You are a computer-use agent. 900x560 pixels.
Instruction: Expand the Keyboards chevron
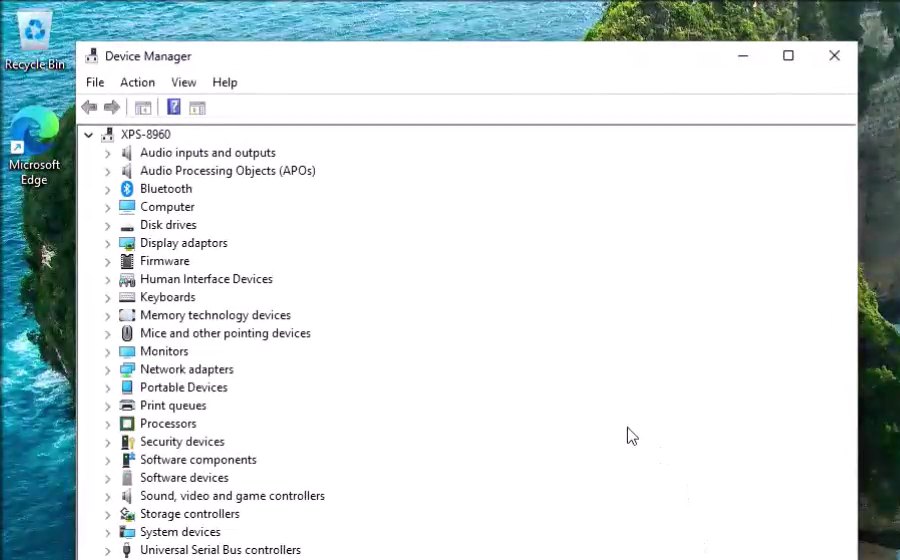coord(107,298)
